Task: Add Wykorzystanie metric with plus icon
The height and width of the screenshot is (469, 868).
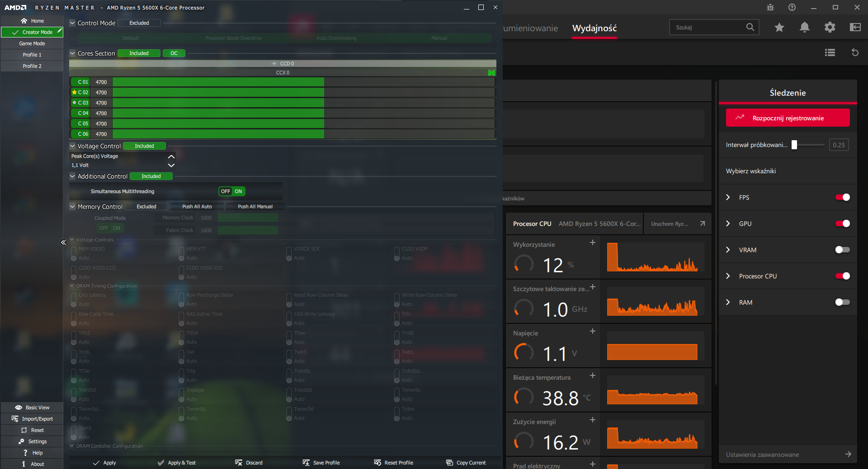Action: [x=592, y=243]
